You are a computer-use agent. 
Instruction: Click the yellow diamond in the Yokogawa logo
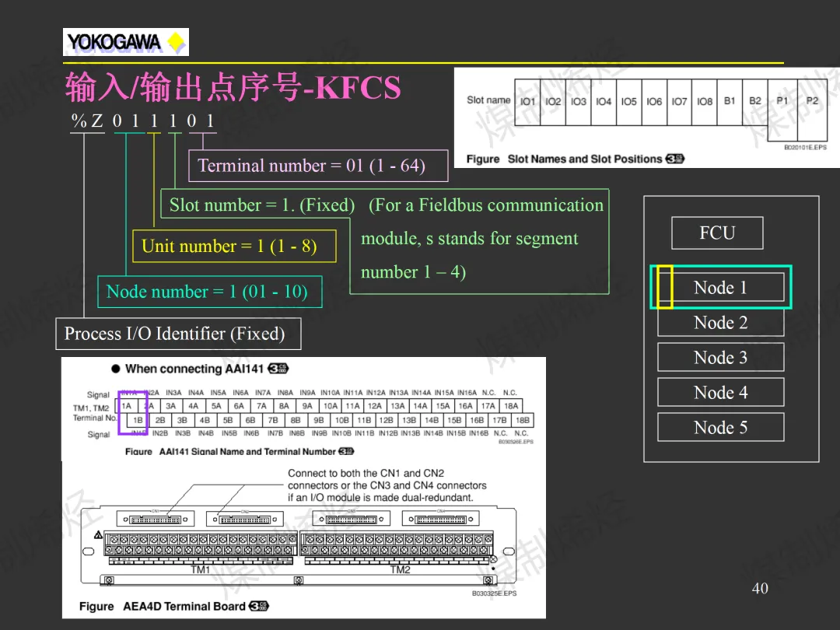[177, 42]
